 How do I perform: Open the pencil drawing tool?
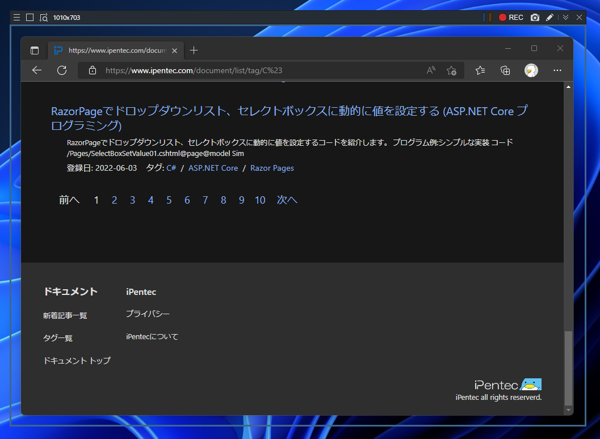pos(550,17)
